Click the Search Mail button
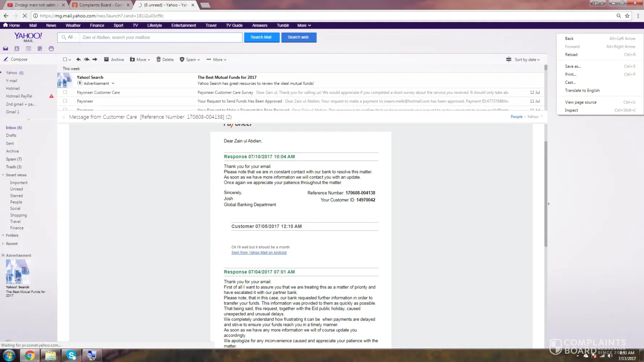 [261, 37]
